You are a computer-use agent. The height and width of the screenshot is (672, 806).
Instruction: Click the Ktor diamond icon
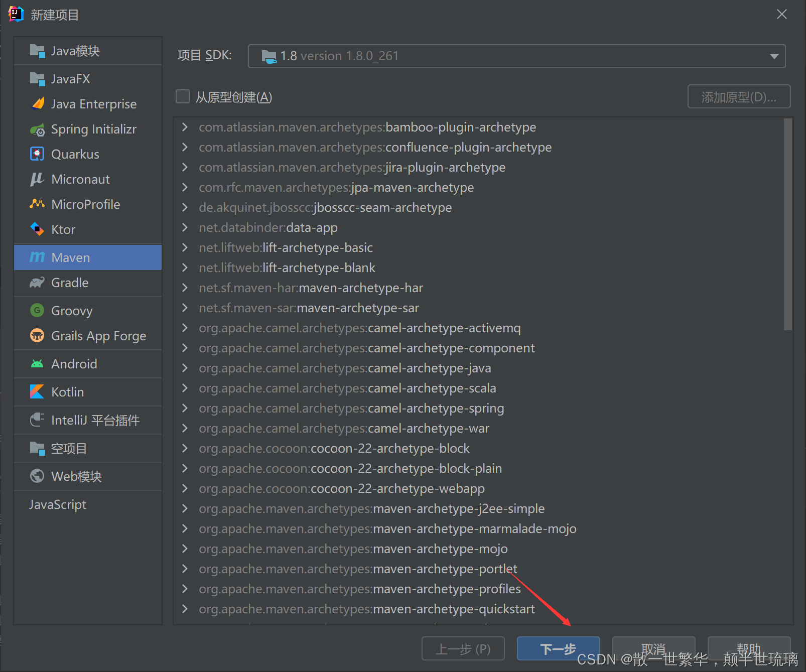point(37,229)
